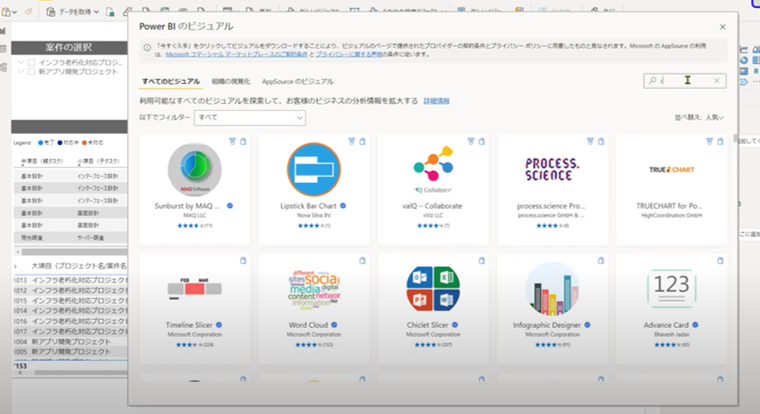This screenshot has width=760, height=414.
Task: Check the インフラ老朽化対応プロジェクト slicer checkbox
Action: coord(32,63)
